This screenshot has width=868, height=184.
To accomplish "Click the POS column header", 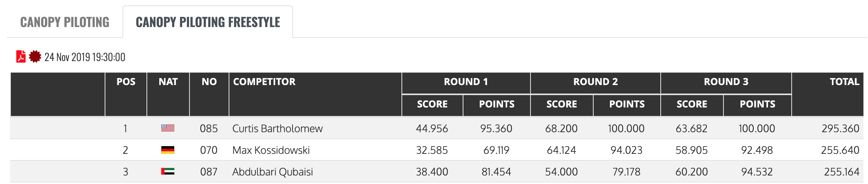I will (126, 82).
